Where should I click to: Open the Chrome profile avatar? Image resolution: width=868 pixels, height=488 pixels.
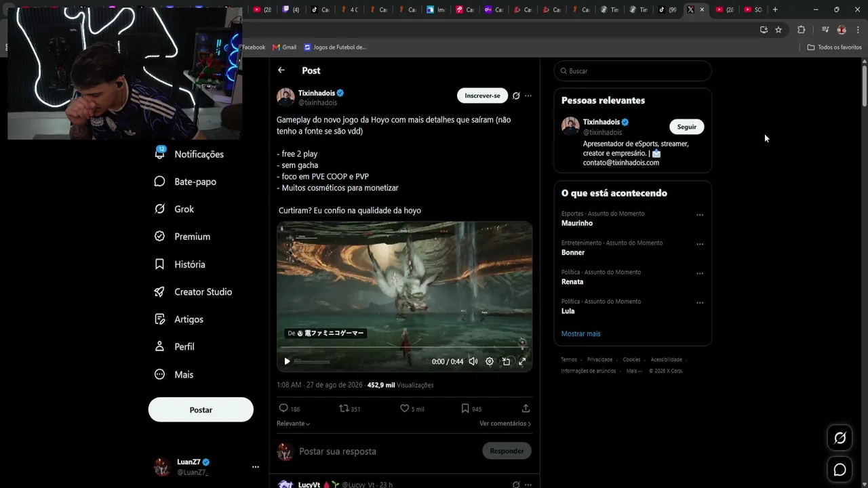(x=842, y=29)
